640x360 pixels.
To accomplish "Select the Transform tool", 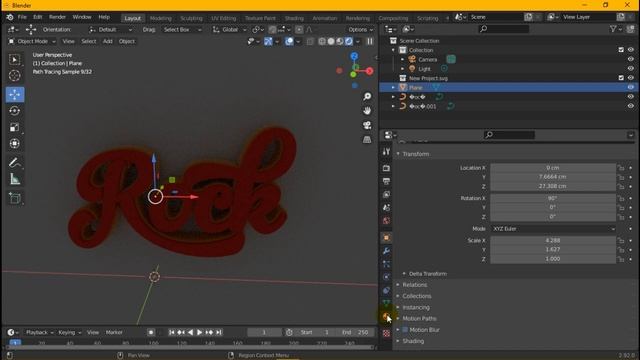I will tap(15, 144).
